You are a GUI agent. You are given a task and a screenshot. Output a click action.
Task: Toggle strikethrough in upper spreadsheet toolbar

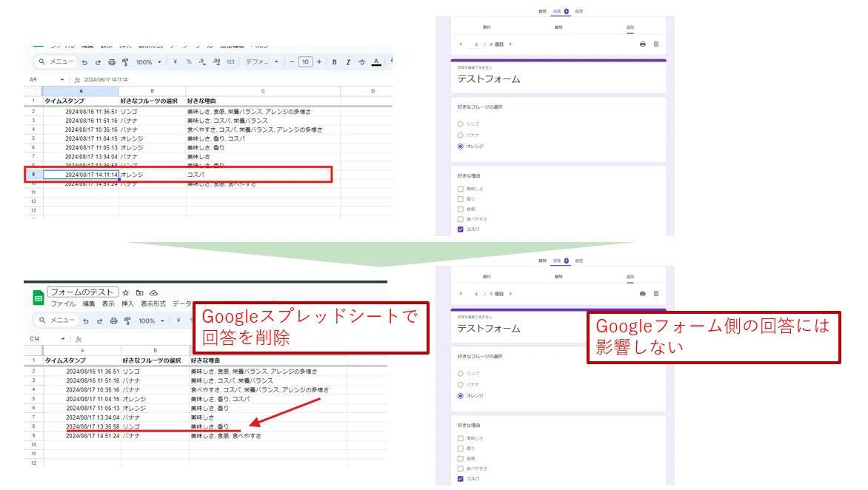pyautogui.click(x=362, y=62)
